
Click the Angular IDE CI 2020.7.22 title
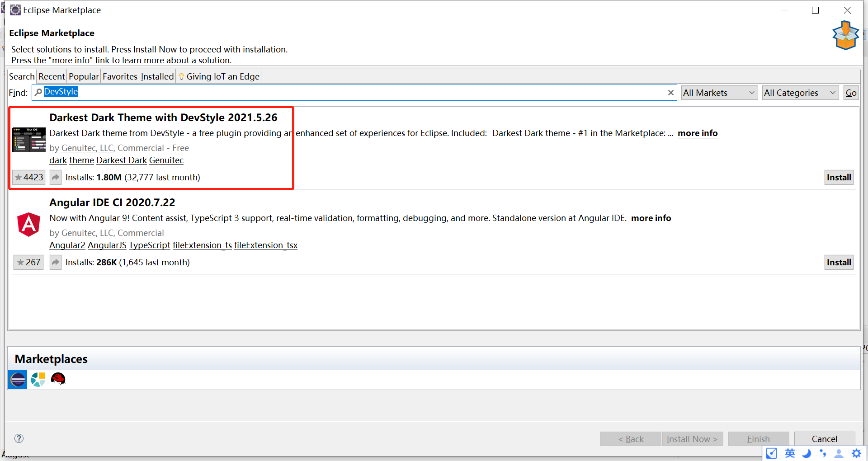[x=112, y=202]
